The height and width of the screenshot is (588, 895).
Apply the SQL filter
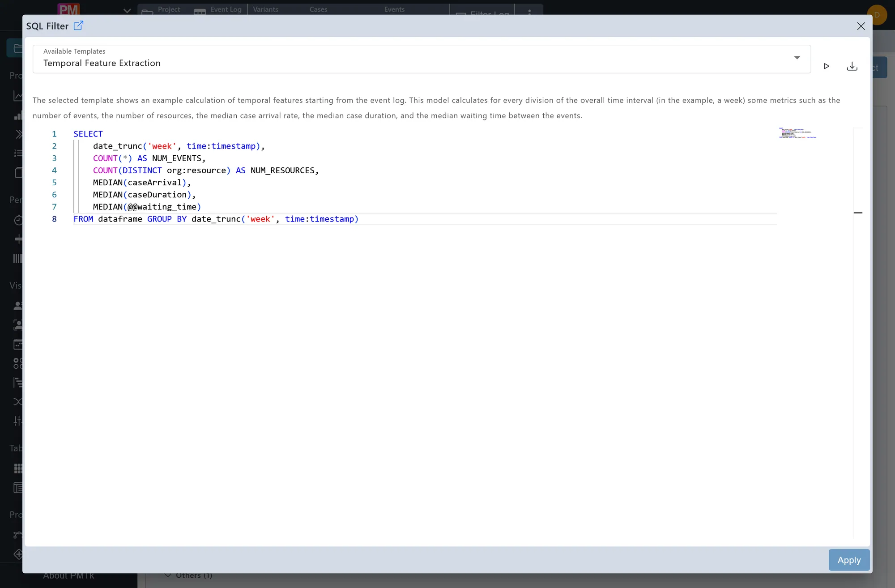(x=849, y=560)
